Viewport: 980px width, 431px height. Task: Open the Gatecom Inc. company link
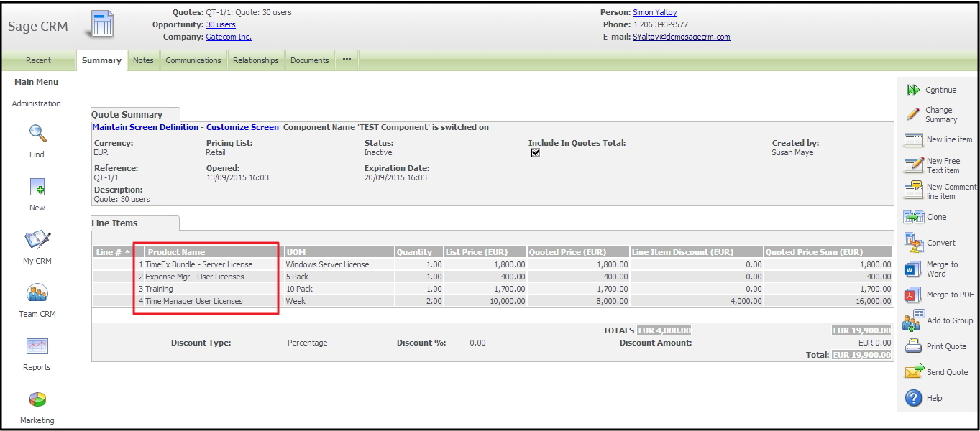coord(229,37)
